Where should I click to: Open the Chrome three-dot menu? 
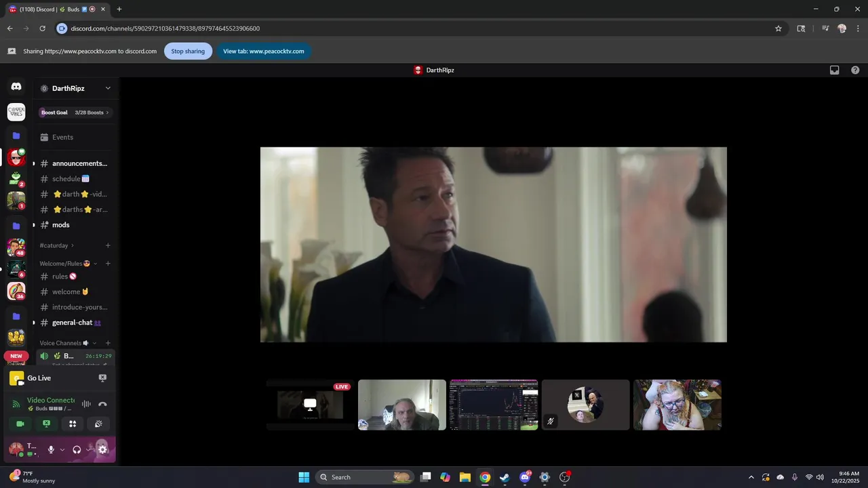click(x=856, y=28)
